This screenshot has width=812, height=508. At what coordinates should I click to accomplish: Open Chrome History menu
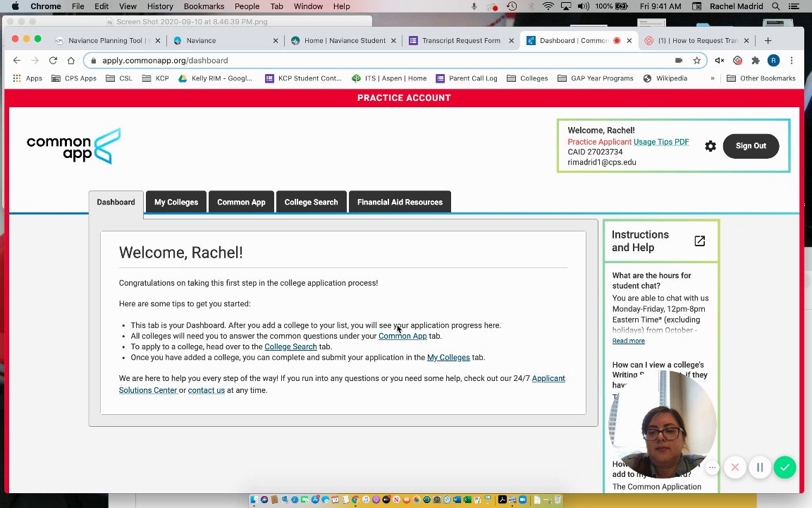coord(160,6)
